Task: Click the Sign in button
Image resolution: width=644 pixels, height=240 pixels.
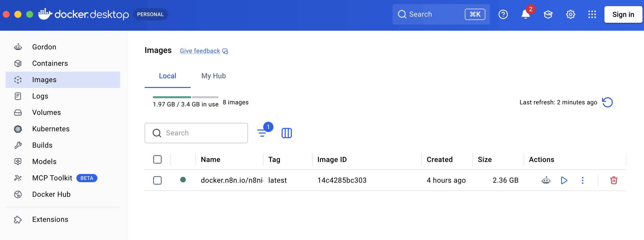Action: point(623,14)
